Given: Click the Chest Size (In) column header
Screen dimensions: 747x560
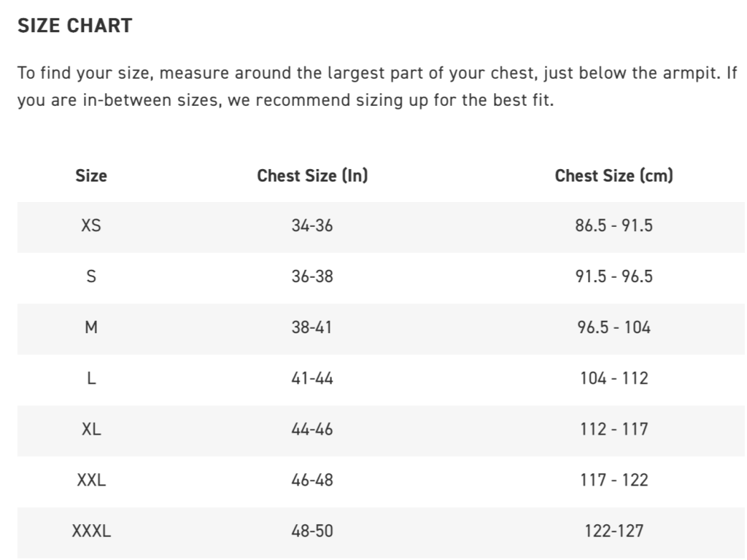Looking at the screenshot, I should pos(312,176).
